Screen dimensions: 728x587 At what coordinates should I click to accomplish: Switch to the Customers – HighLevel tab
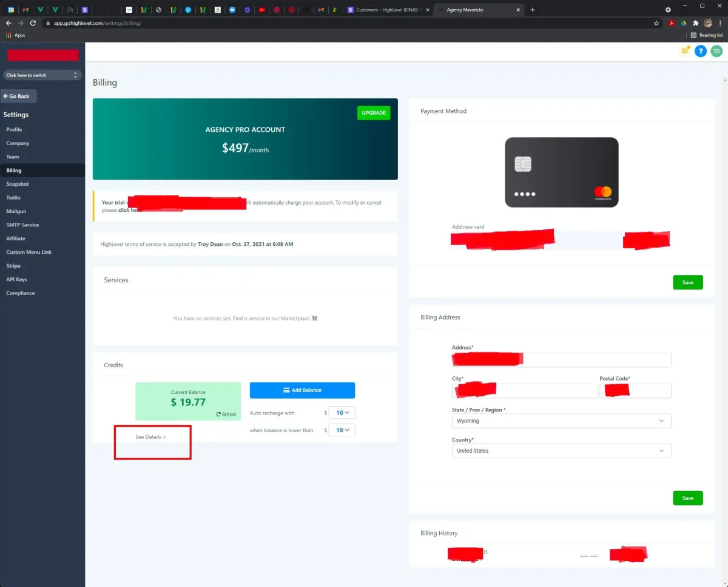pyautogui.click(x=388, y=10)
